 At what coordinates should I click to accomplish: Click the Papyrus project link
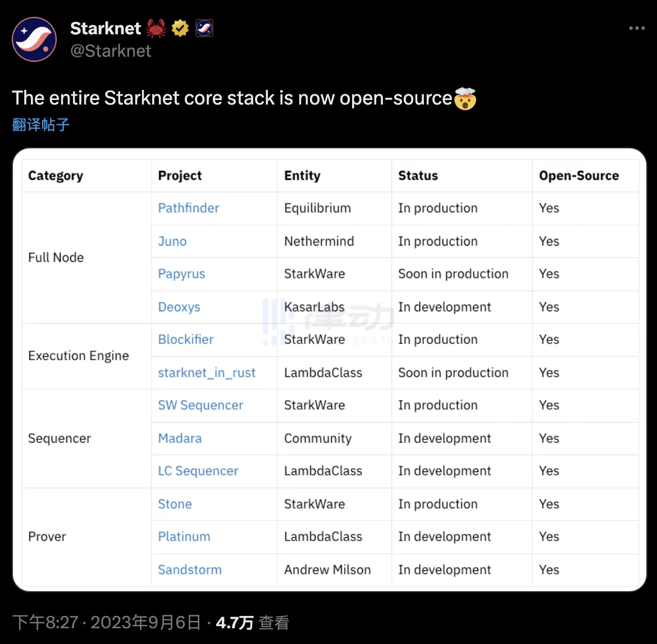[x=181, y=274]
